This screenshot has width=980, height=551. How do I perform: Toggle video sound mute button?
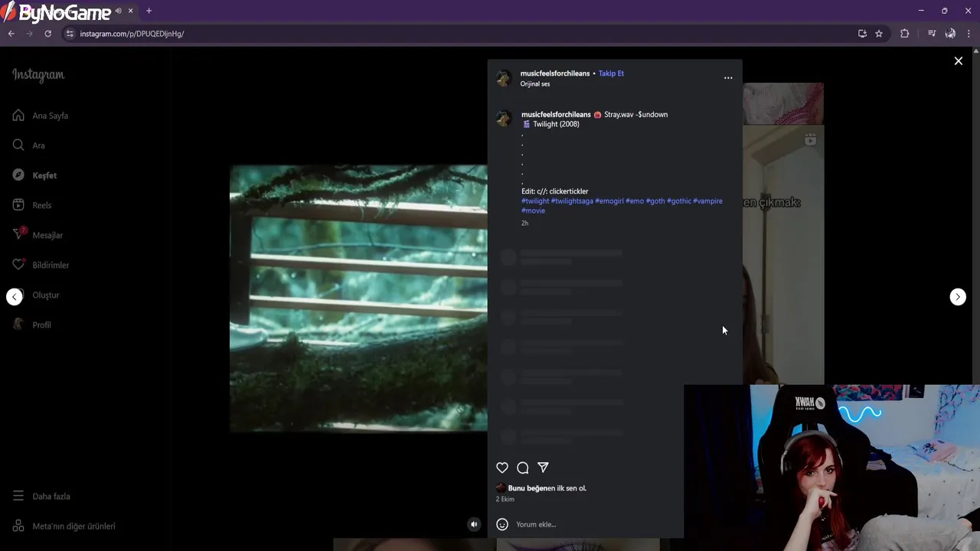pyautogui.click(x=474, y=524)
